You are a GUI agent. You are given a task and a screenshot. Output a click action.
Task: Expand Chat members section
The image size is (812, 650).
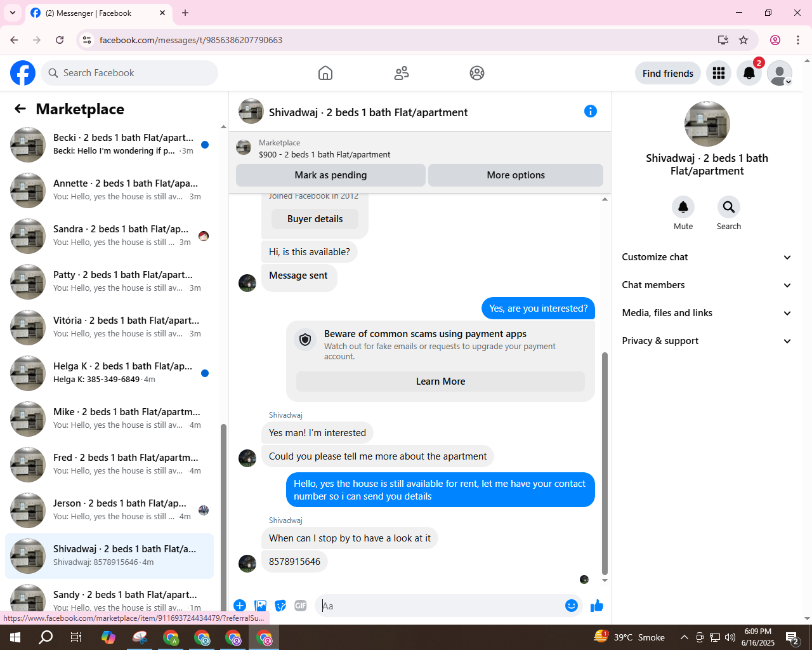707,285
